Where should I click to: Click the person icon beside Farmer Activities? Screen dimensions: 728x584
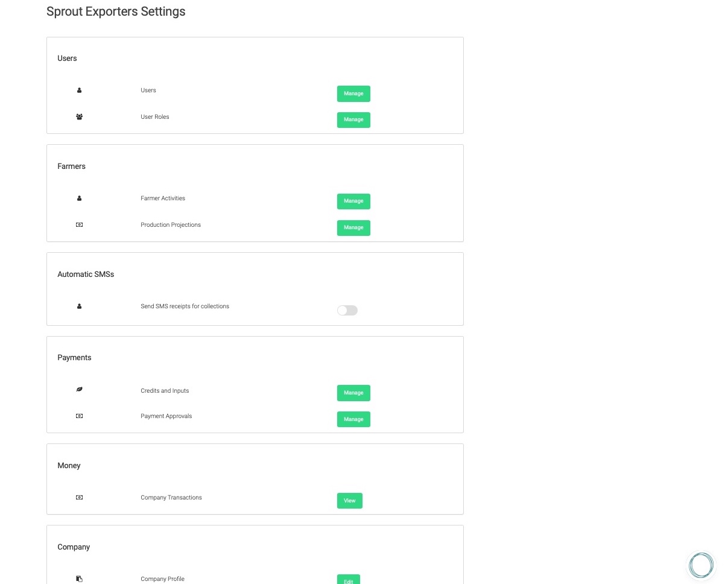79,198
